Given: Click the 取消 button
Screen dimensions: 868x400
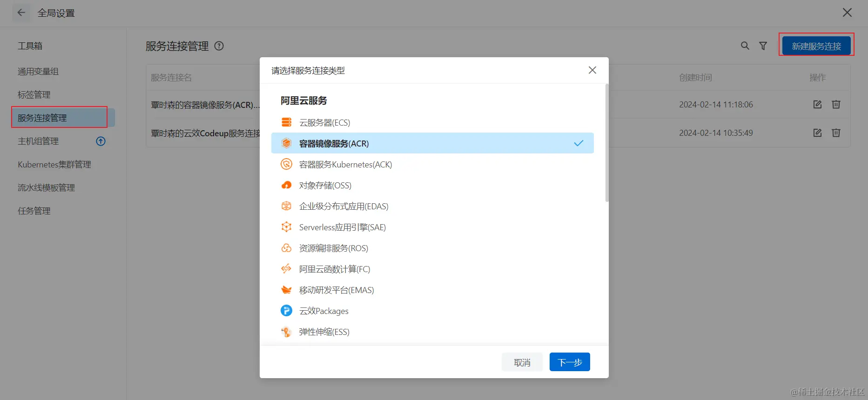Looking at the screenshot, I should coord(522,362).
